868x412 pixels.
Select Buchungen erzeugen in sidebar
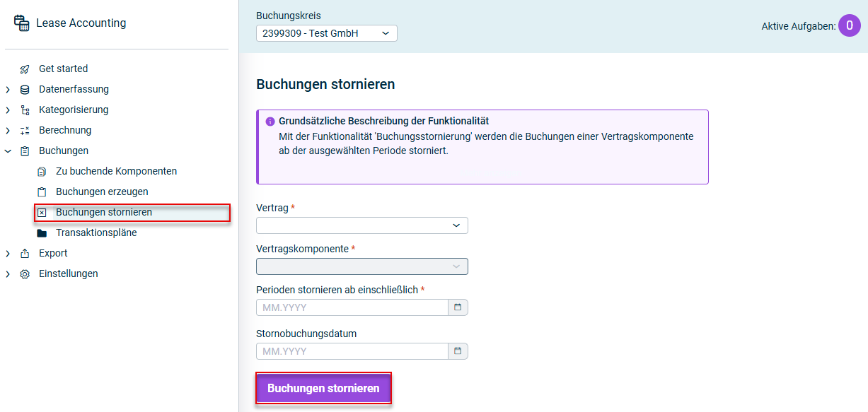coord(102,192)
